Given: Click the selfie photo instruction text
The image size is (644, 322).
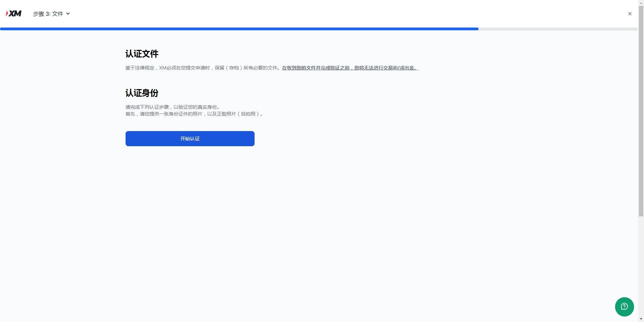Looking at the screenshot, I should [x=194, y=114].
